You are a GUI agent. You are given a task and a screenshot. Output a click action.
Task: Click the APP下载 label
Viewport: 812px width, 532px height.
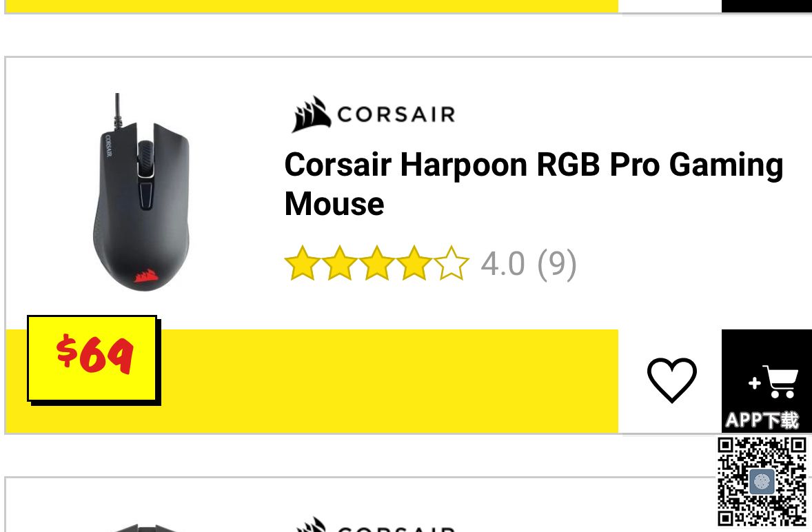click(762, 420)
